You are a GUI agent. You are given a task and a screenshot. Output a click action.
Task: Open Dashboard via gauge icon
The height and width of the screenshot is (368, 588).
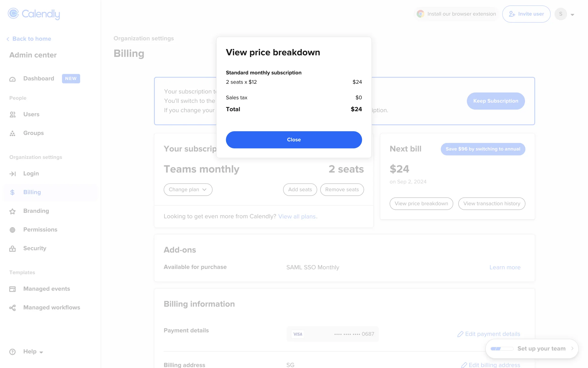(x=13, y=79)
